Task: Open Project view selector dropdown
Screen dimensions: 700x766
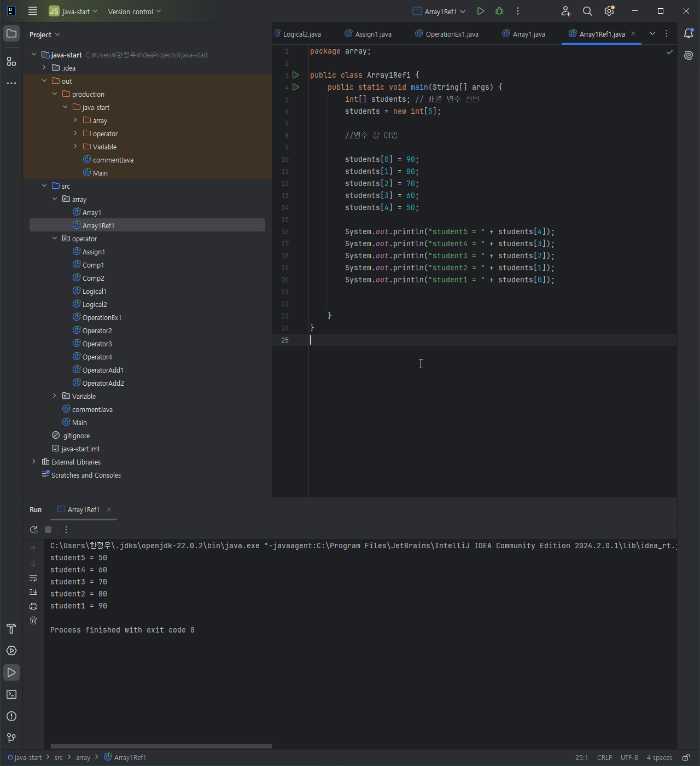Action: [45, 34]
